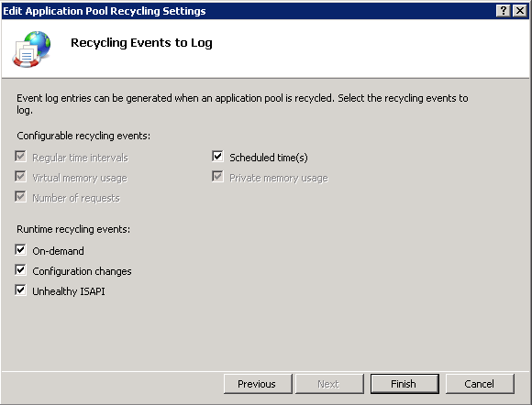Viewport: 532px width, 405px height.
Task: Click the disabled Next button
Action: point(329,384)
